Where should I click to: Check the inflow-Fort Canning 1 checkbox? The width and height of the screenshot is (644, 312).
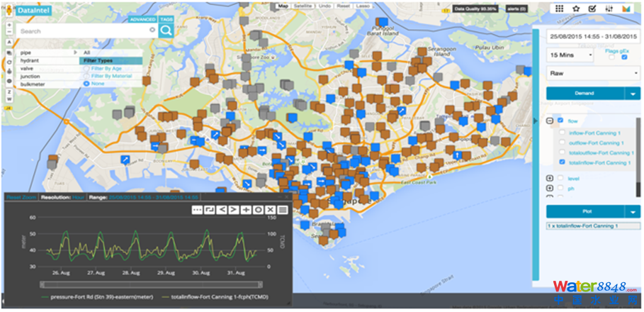[x=562, y=133]
